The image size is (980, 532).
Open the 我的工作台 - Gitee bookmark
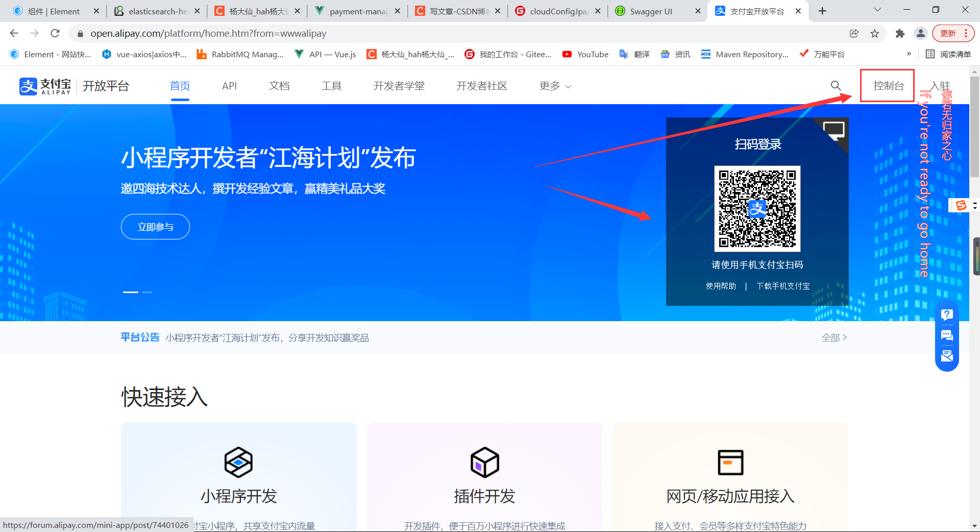[x=508, y=54]
